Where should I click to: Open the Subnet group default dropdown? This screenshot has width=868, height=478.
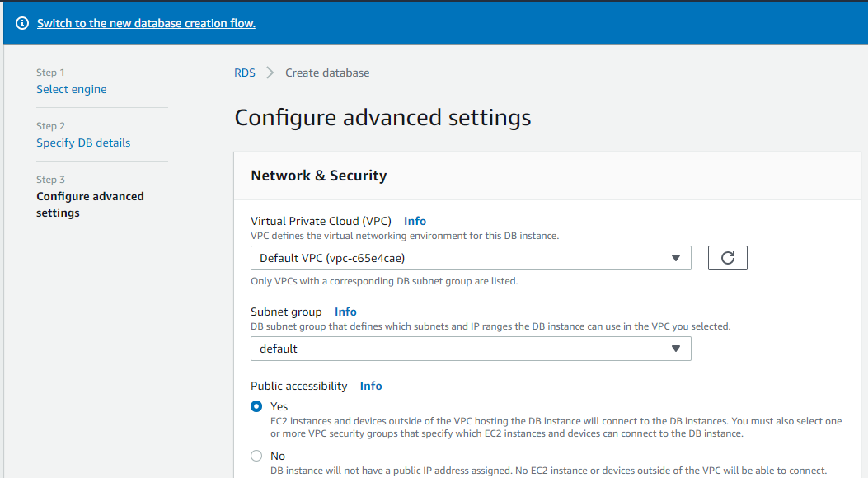coord(471,349)
